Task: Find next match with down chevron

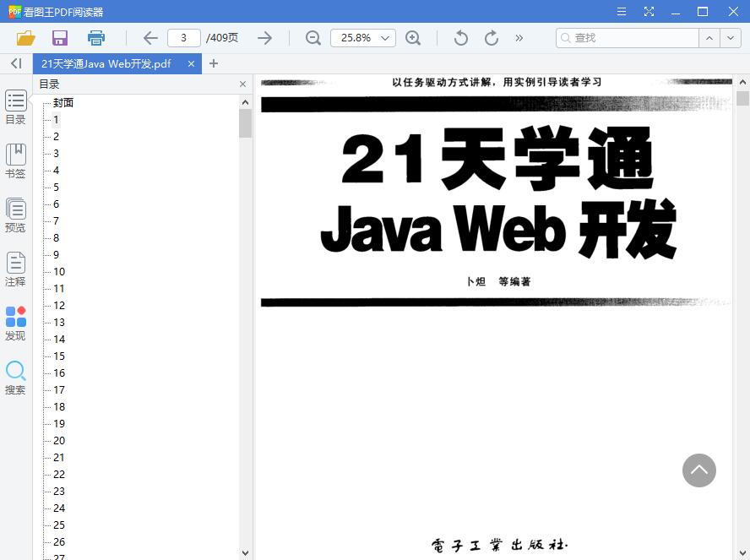Action: 731,38
